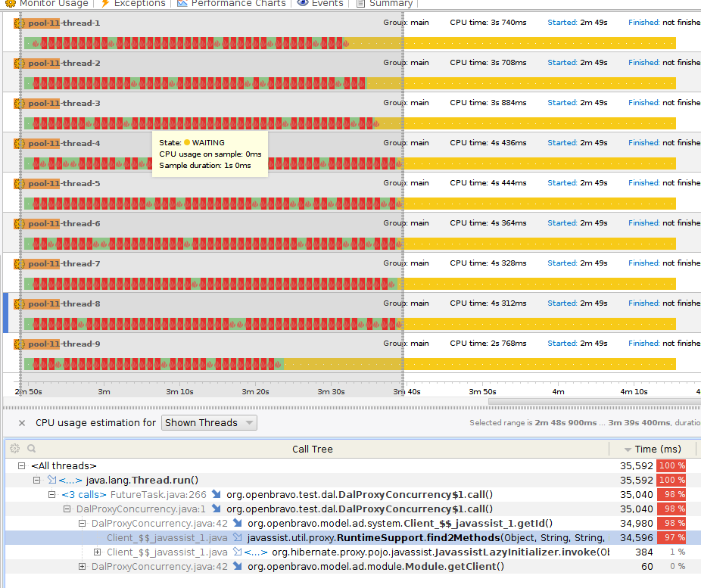Image resolution: width=701 pixels, height=588 pixels.
Task: Click the call tree search magnifier icon
Action: tap(32, 449)
